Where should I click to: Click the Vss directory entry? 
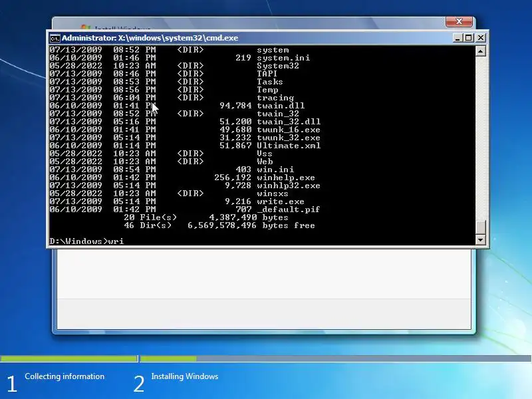click(265, 154)
